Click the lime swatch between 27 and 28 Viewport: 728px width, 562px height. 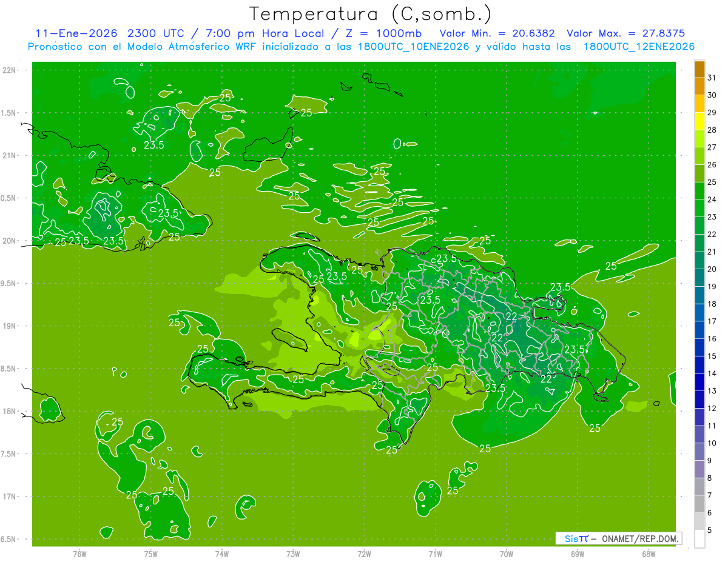point(699,139)
